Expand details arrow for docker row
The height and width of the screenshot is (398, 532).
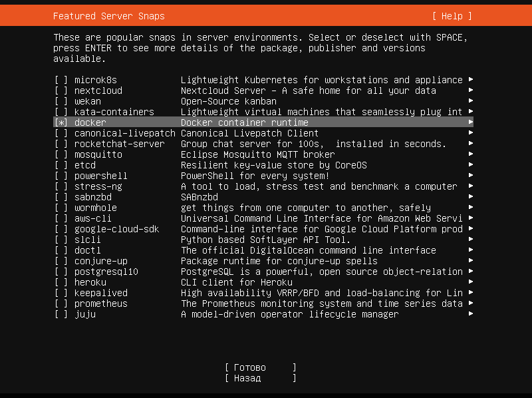471,122
